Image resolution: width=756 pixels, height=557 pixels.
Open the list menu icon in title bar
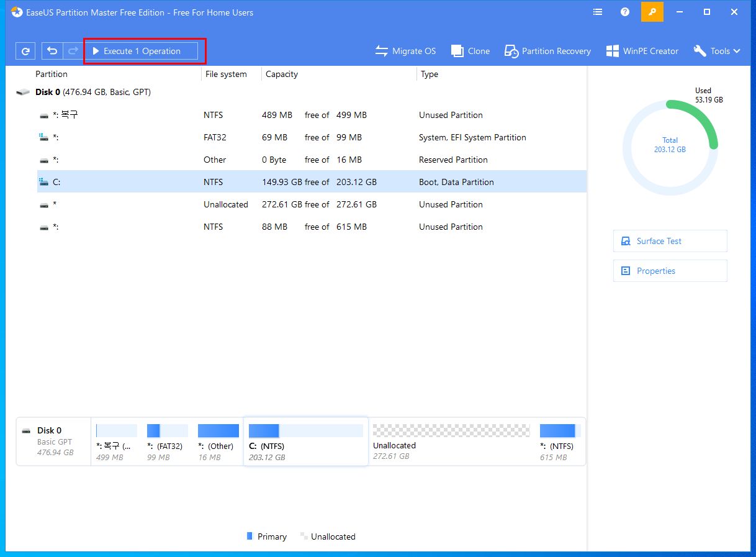click(x=598, y=12)
